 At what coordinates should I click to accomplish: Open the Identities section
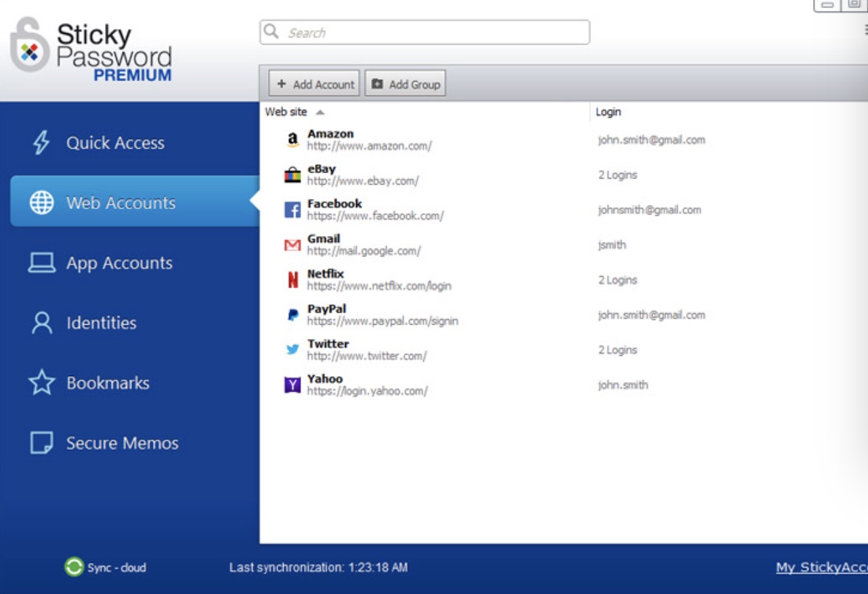(x=102, y=323)
